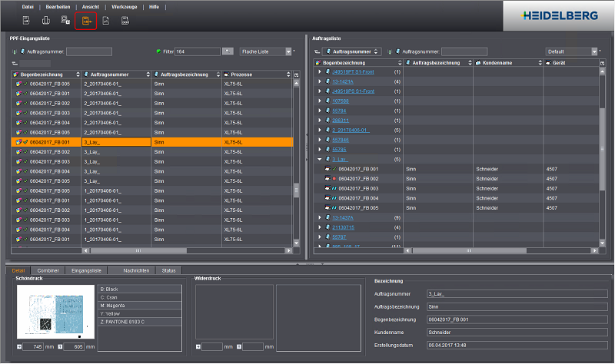Open column settings icon beside the Prozesse header
The width and height of the screenshot is (615, 364).
click(297, 74)
